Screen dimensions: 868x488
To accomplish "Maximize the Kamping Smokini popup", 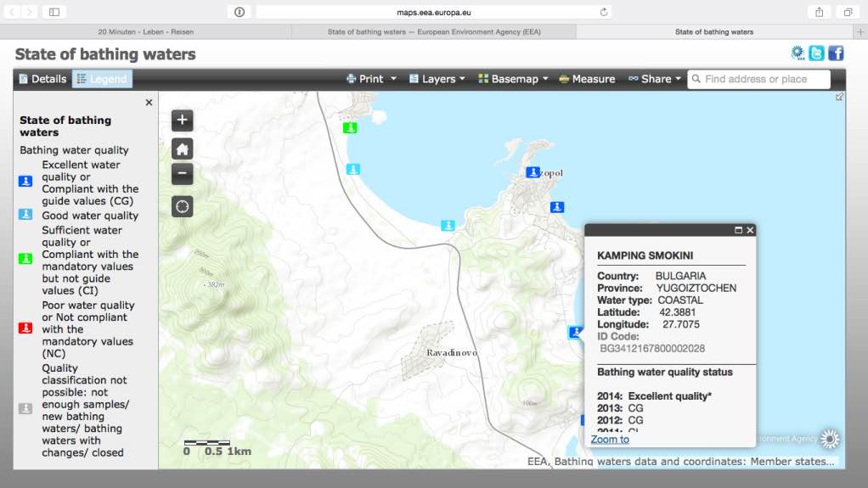I will pyautogui.click(x=738, y=230).
